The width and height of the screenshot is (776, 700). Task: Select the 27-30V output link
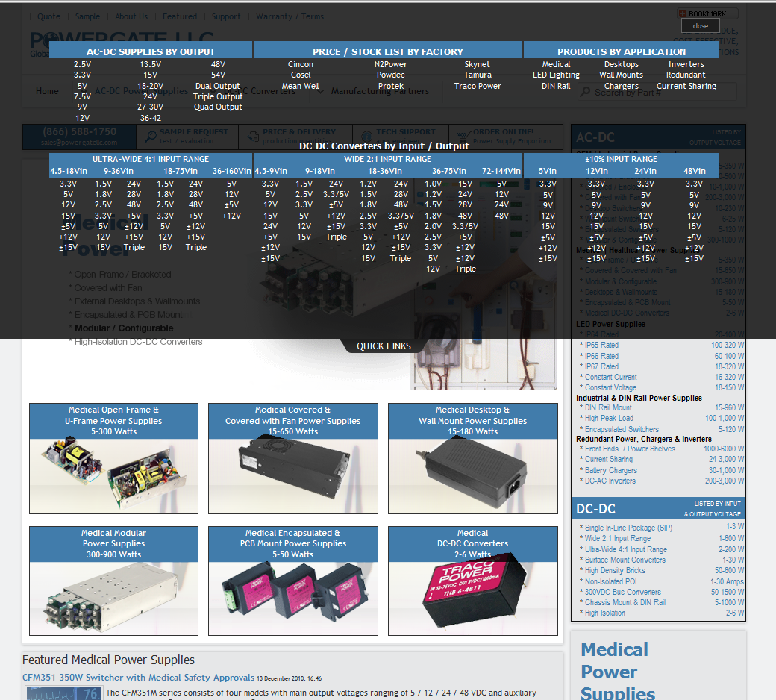tap(151, 107)
